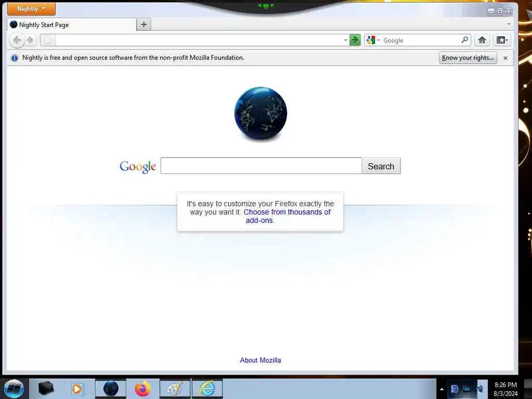Expand the address bar history dropdown
Screen dimensions: 532x399
[x=345, y=41]
